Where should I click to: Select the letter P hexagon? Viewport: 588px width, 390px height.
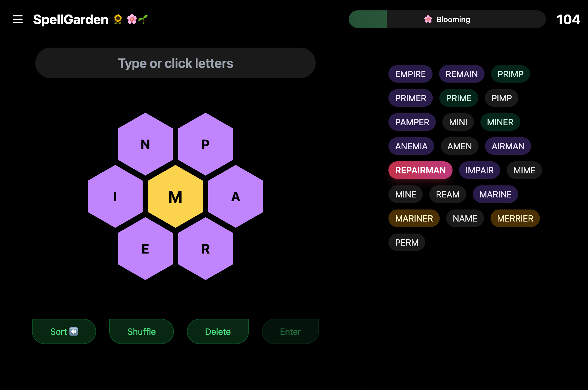click(205, 144)
